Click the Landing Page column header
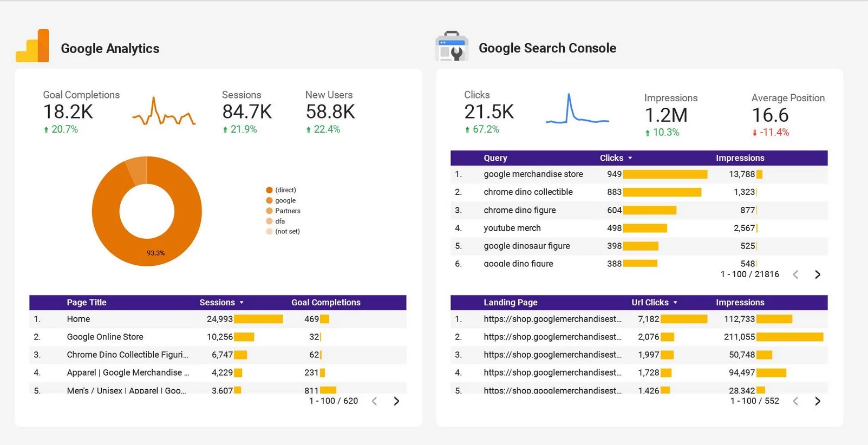 point(511,303)
